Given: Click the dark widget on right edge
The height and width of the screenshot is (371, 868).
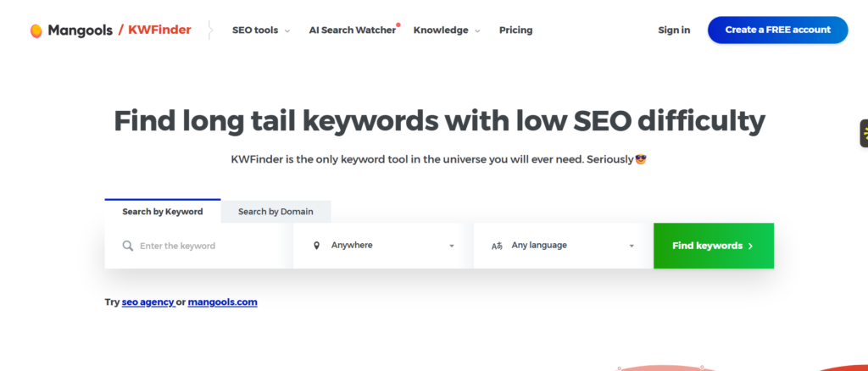Looking at the screenshot, I should point(863,133).
